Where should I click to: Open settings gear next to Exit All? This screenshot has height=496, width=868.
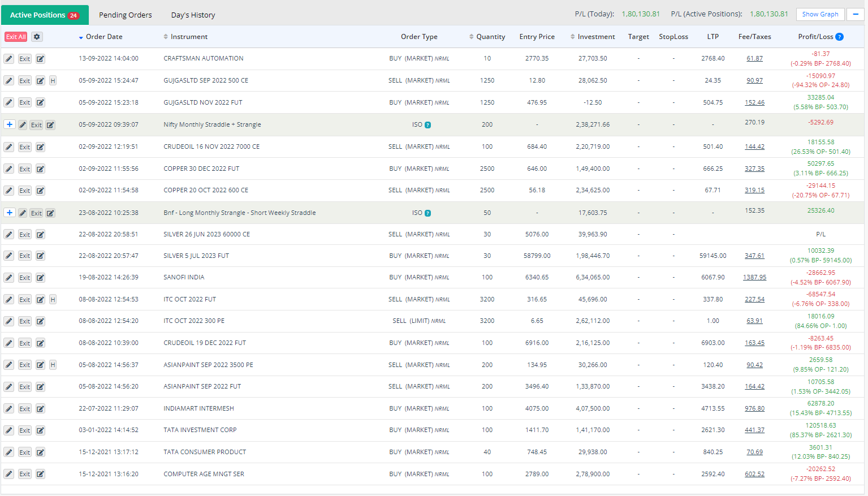click(x=37, y=37)
